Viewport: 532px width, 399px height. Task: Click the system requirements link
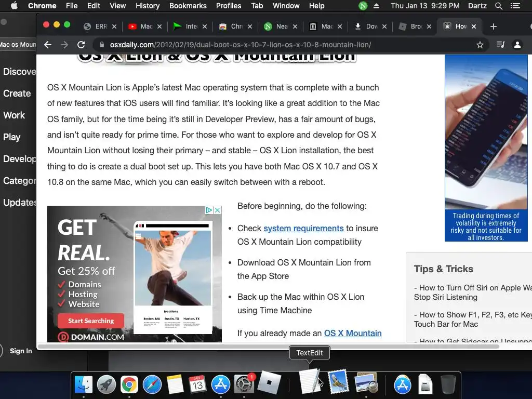(x=303, y=229)
